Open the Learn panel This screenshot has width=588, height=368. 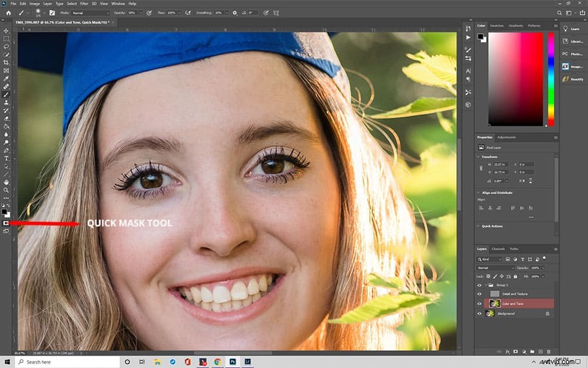tap(572, 29)
